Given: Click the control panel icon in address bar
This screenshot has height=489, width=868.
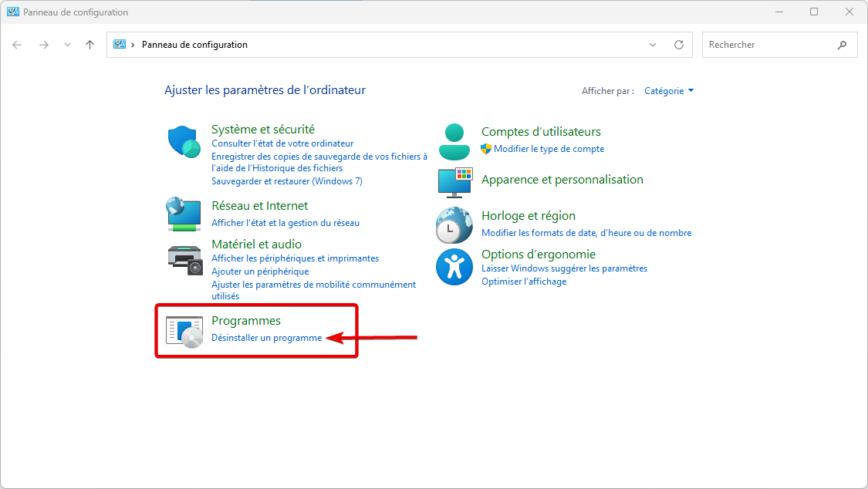Looking at the screenshot, I should pyautogui.click(x=119, y=44).
